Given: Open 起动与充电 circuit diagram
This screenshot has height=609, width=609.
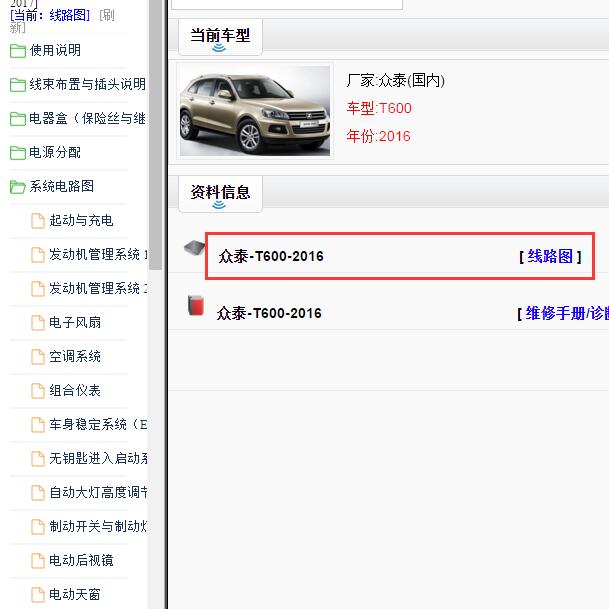Looking at the screenshot, I should [x=81, y=220].
